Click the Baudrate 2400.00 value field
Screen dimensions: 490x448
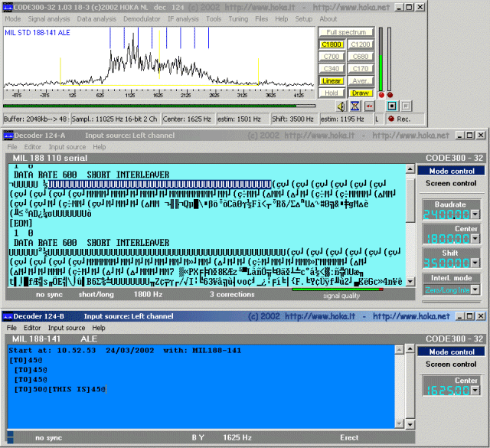pyautogui.click(x=447, y=214)
